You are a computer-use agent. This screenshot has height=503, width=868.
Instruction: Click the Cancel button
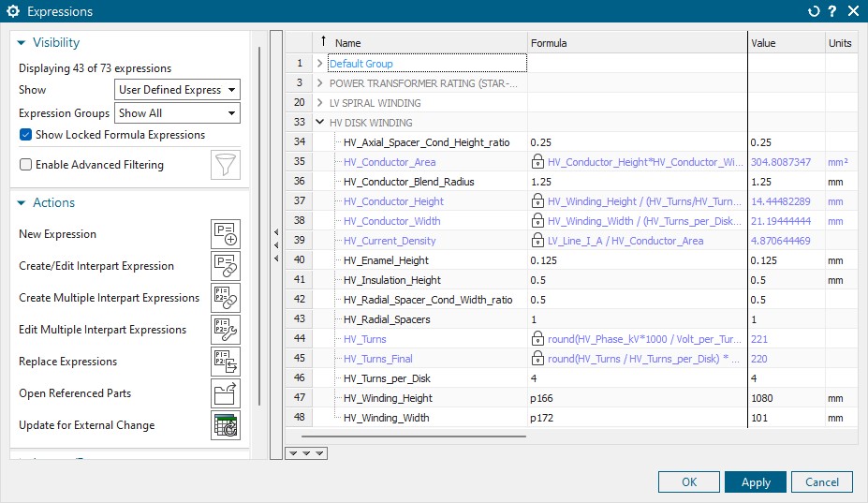click(x=822, y=482)
